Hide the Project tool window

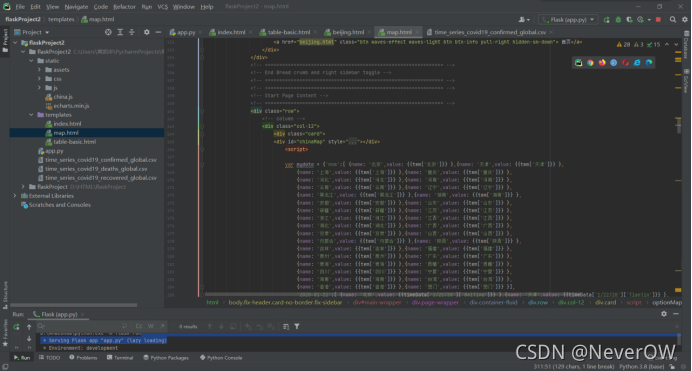158,32
